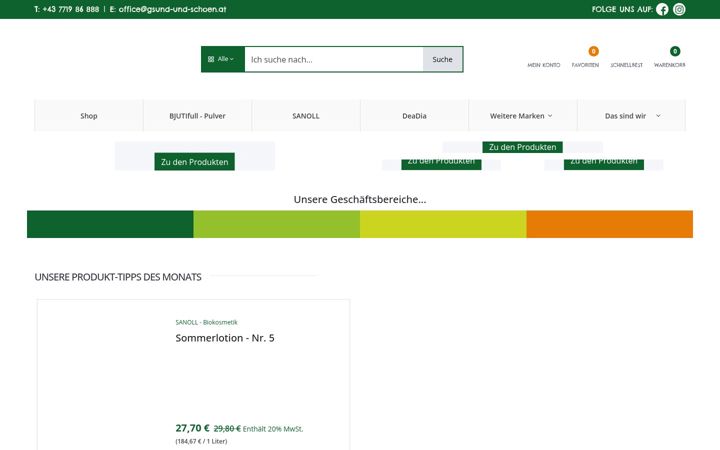View Favoriten with orange badge
Viewport: 720px width, 450px height.
point(585,58)
